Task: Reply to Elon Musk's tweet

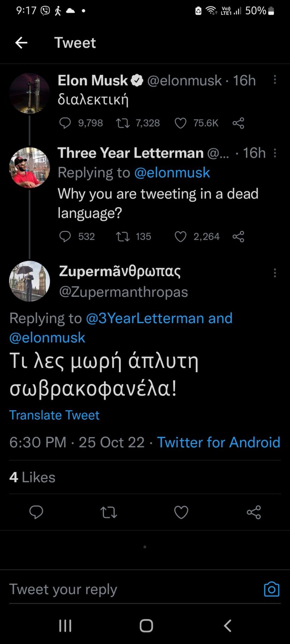Action: [65, 123]
